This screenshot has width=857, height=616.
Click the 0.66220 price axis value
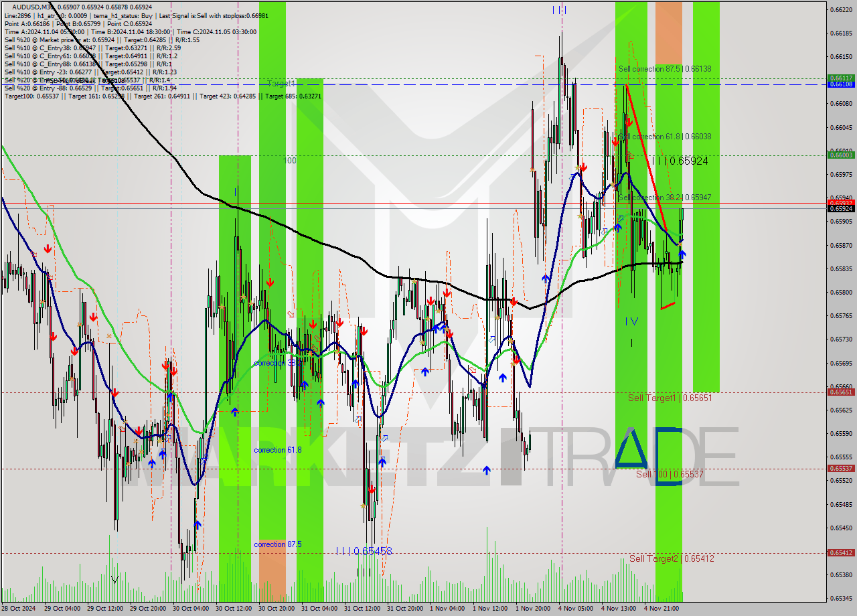click(841, 9)
